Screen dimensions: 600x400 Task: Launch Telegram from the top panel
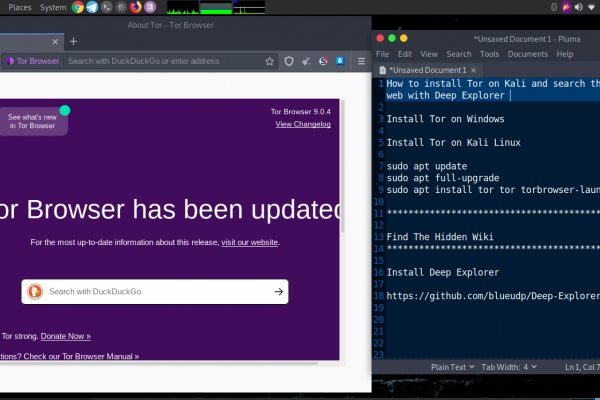coord(92,7)
